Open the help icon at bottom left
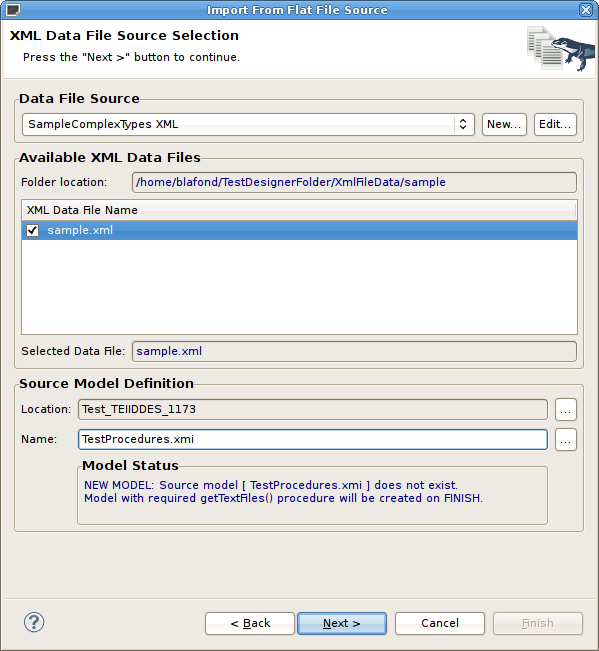599x651 pixels. tap(34, 622)
